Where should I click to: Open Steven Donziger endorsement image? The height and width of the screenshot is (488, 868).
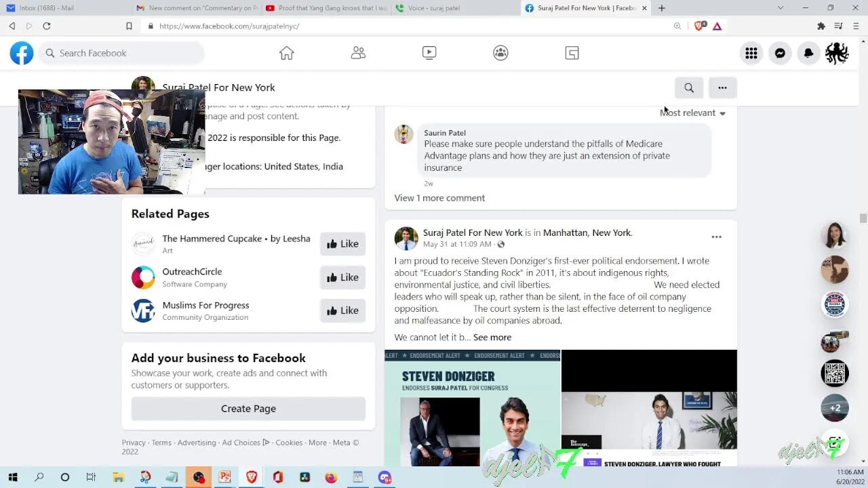click(x=472, y=408)
